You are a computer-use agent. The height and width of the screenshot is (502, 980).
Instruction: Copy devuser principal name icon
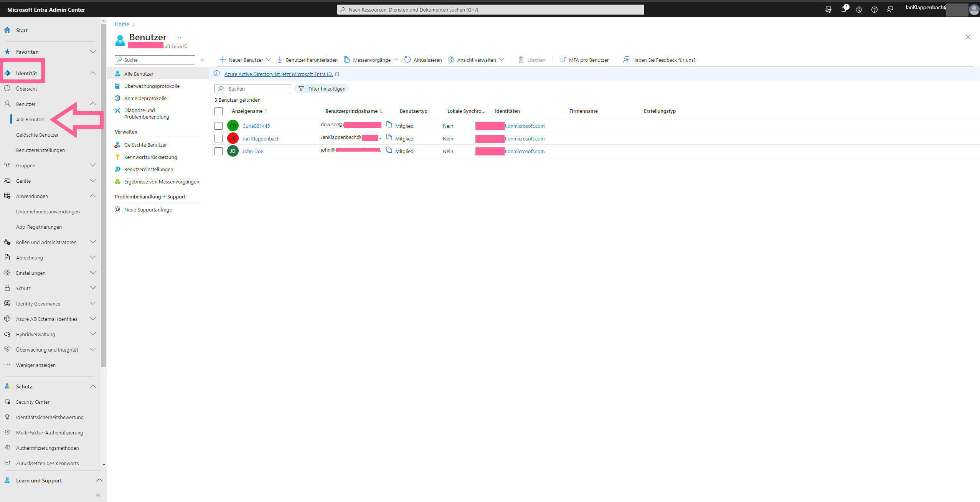point(389,124)
